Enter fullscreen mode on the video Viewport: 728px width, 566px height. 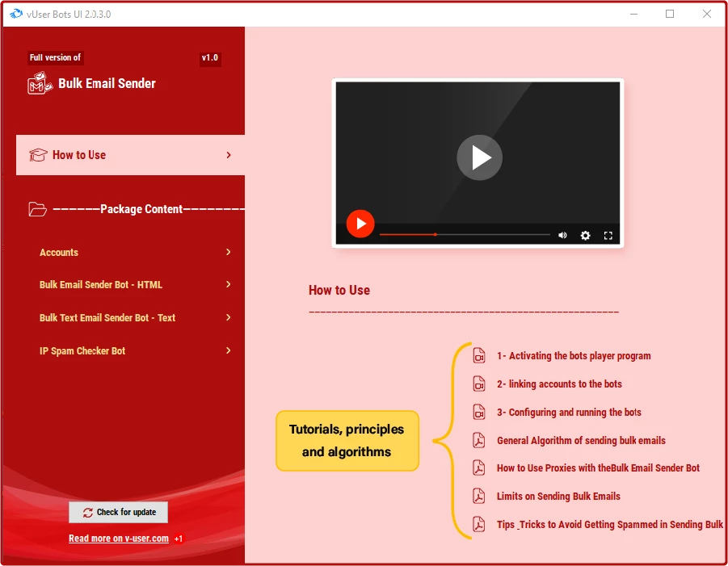[x=608, y=235]
